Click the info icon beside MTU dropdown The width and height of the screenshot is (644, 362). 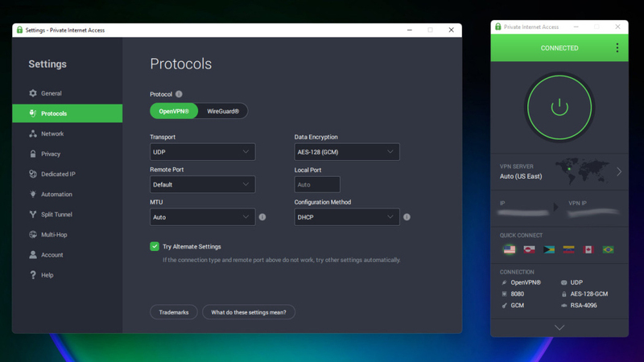point(262,217)
